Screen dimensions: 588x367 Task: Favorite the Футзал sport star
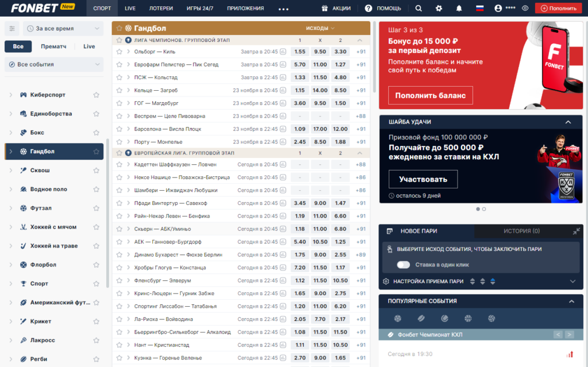click(x=96, y=208)
